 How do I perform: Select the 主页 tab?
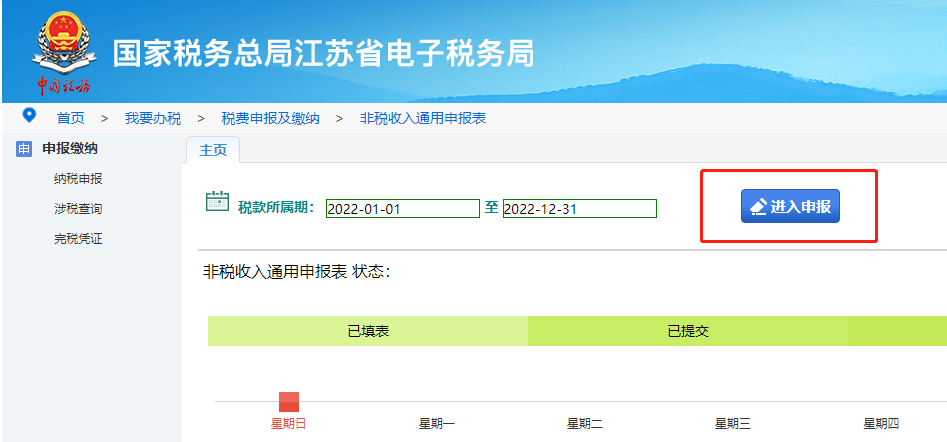(213, 150)
